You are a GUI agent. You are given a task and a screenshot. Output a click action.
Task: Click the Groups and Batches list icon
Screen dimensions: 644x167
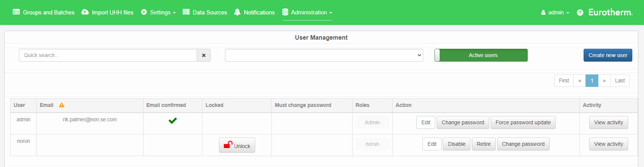[x=16, y=12]
